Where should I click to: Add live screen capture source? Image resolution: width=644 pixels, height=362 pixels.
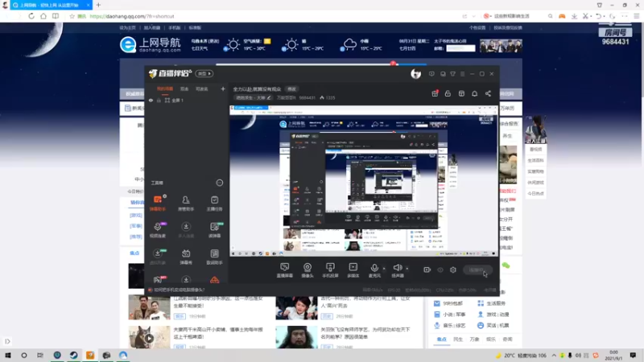click(284, 270)
